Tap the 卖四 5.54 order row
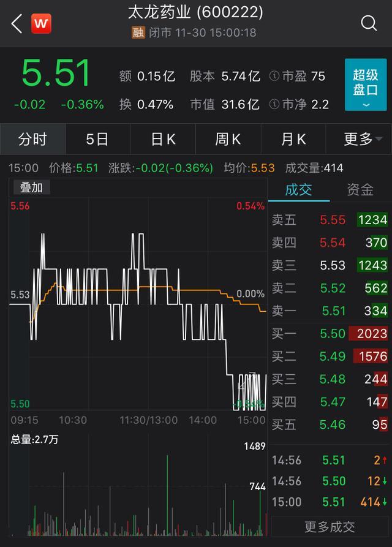 tap(330, 243)
